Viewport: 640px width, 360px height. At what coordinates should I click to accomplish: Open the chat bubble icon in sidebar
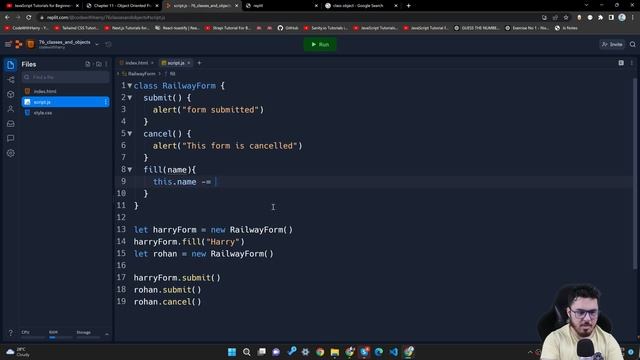point(11,138)
